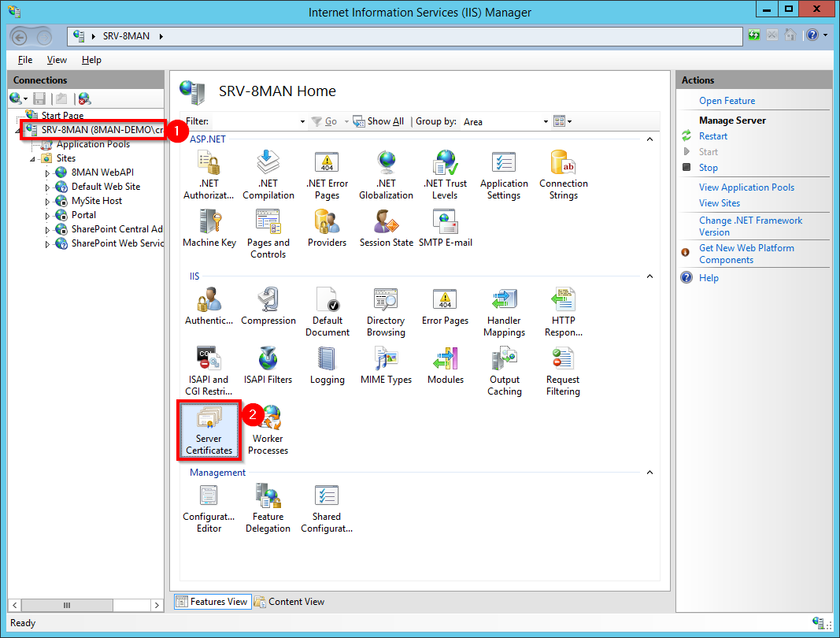Open Directory Browsing feature

click(x=386, y=311)
